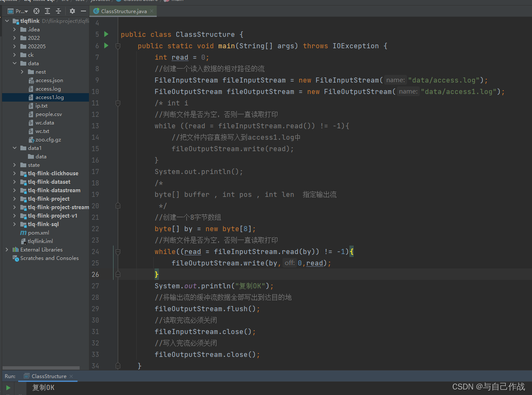Collapse main method fold marker at line 6
Image resolution: width=532 pixels, height=395 pixels.
118,46
